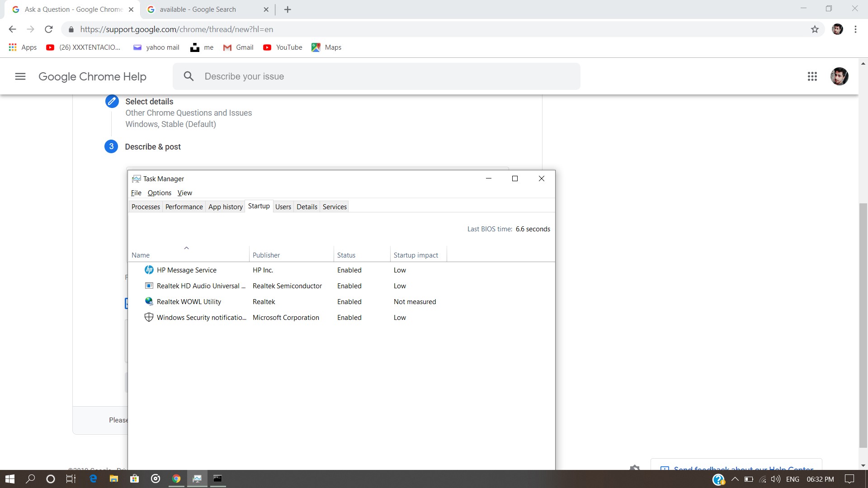Switch to the App history tab
Image resolution: width=868 pixels, height=488 pixels.
pos(225,207)
